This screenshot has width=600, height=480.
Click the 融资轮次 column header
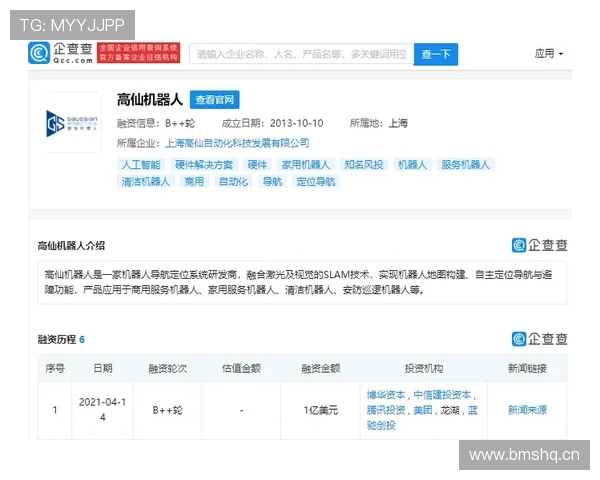click(168, 369)
